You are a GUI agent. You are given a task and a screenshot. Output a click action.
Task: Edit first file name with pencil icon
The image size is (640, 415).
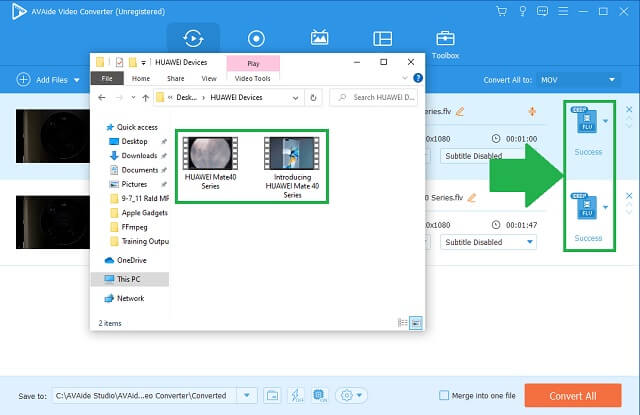click(460, 111)
